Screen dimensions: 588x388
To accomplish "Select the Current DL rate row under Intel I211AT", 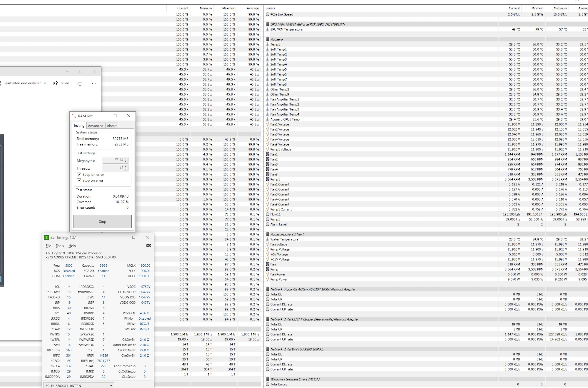I will point(426,334).
